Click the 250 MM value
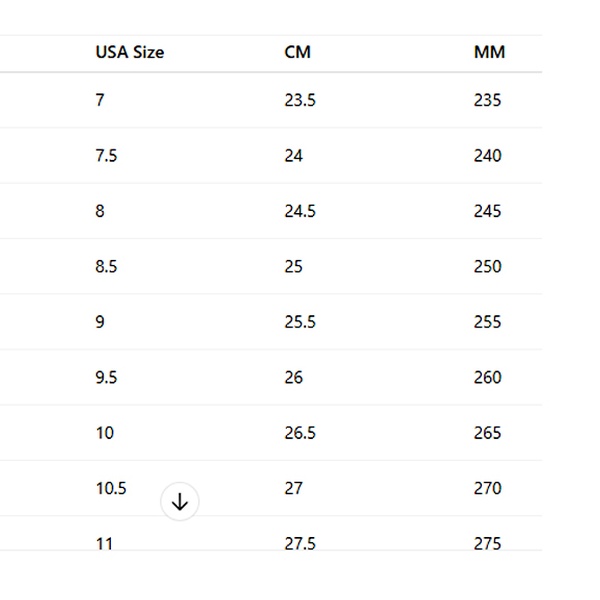The image size is (600, 600). click(487, 267)
